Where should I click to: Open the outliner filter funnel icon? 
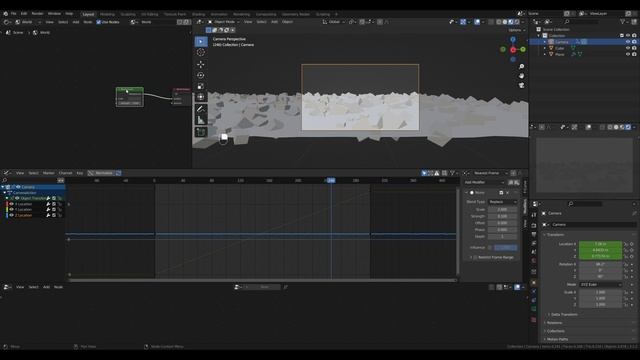click(x=622, y=22)
